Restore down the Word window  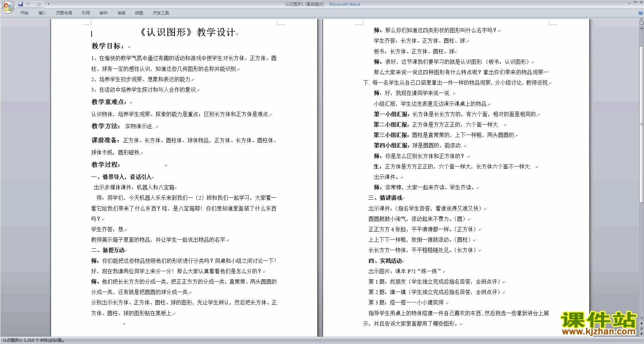(635, 3)
